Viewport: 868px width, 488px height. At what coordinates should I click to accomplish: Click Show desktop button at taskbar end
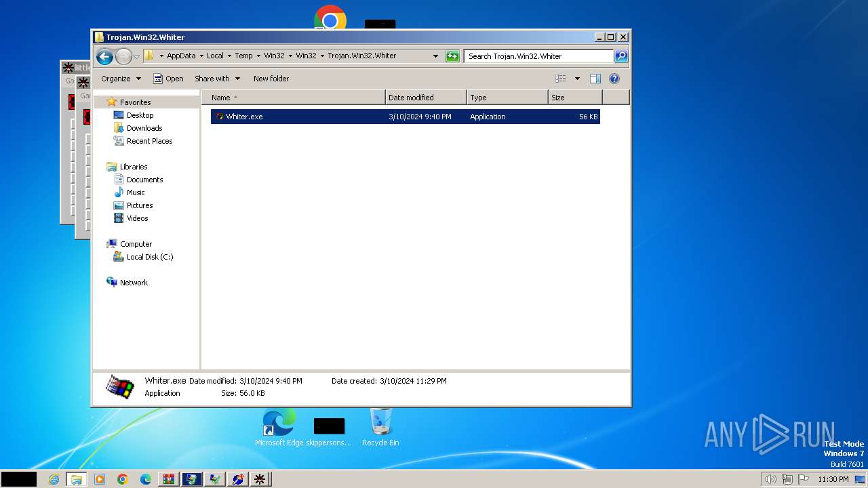coord(861,479)
